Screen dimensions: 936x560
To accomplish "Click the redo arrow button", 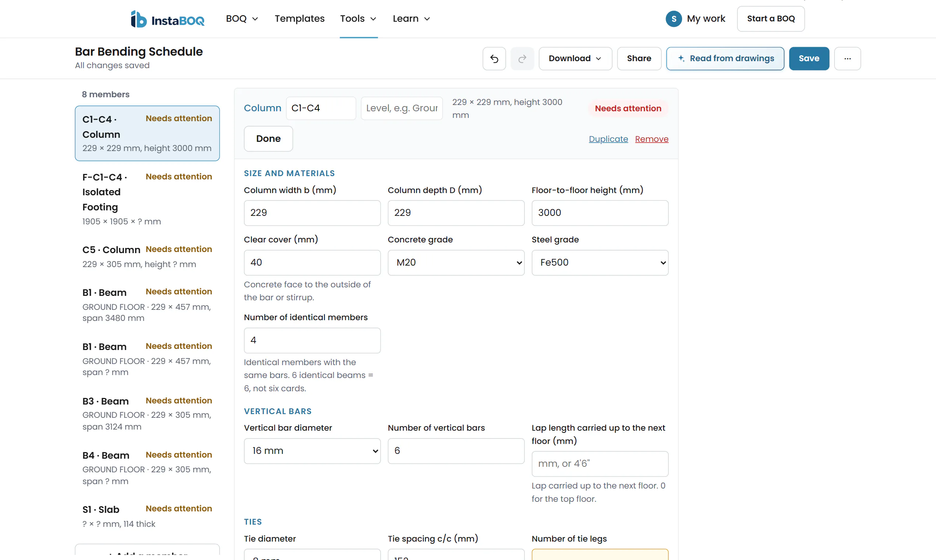I will (522, 59).
